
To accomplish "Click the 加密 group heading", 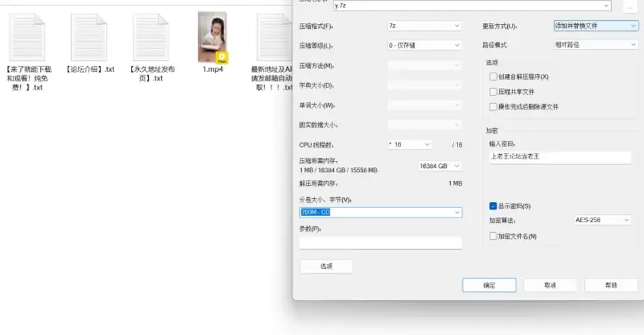I will [x=492, y=131].
